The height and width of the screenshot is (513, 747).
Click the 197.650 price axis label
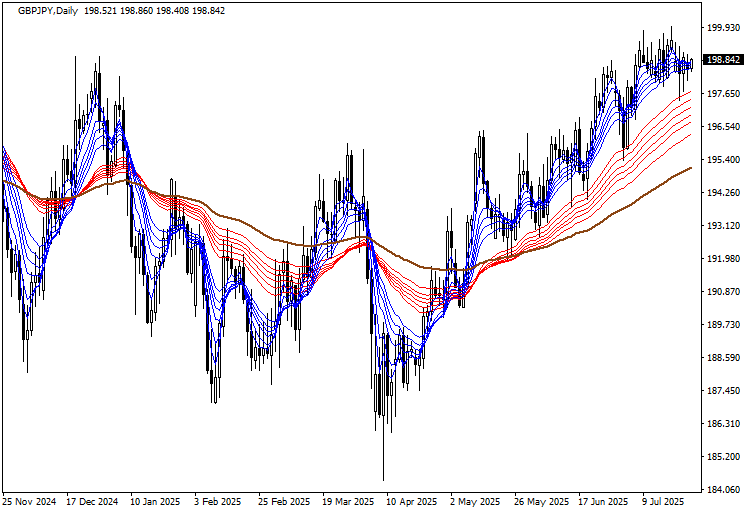pyautogui.click(x=723, y=94)
